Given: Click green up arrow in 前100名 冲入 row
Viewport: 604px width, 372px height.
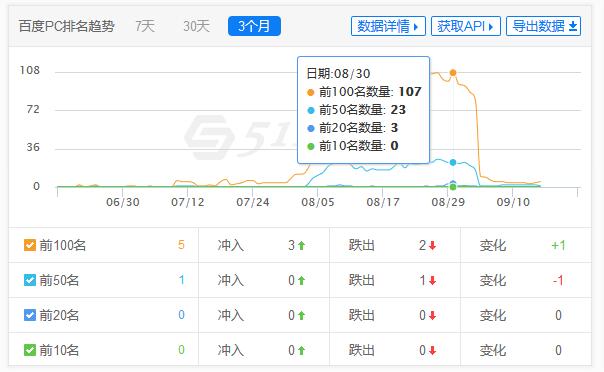Looking at the screenshot, I should pyautogui.click(x=301, y=245).
